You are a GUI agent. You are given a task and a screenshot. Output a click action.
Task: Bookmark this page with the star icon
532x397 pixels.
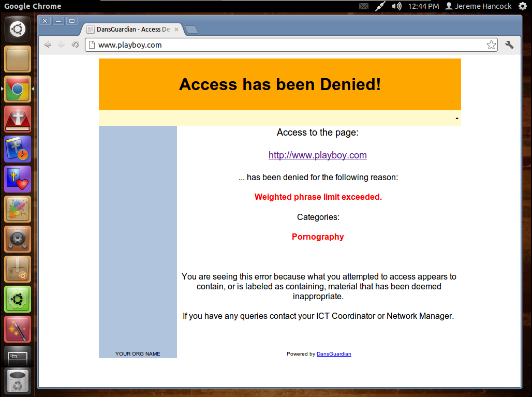coord(491,45)
